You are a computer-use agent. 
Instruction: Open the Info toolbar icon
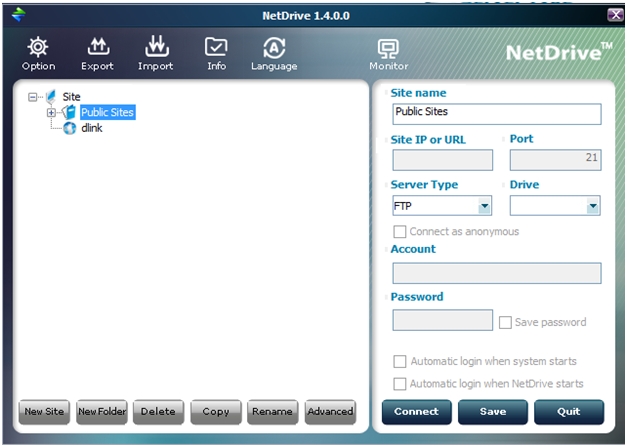point(216,47)
